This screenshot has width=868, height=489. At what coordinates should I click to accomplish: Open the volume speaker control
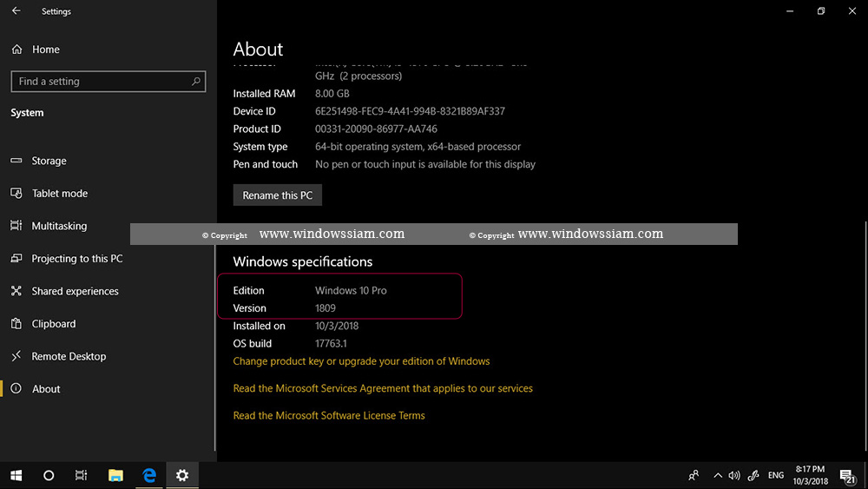coord(734,475)
